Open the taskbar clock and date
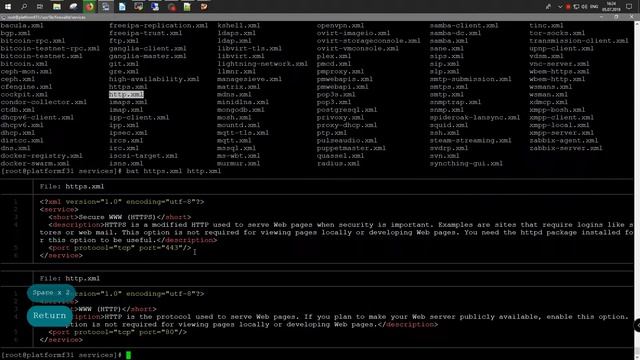This screenshot has width=640, height=360. tap(611, 7)
